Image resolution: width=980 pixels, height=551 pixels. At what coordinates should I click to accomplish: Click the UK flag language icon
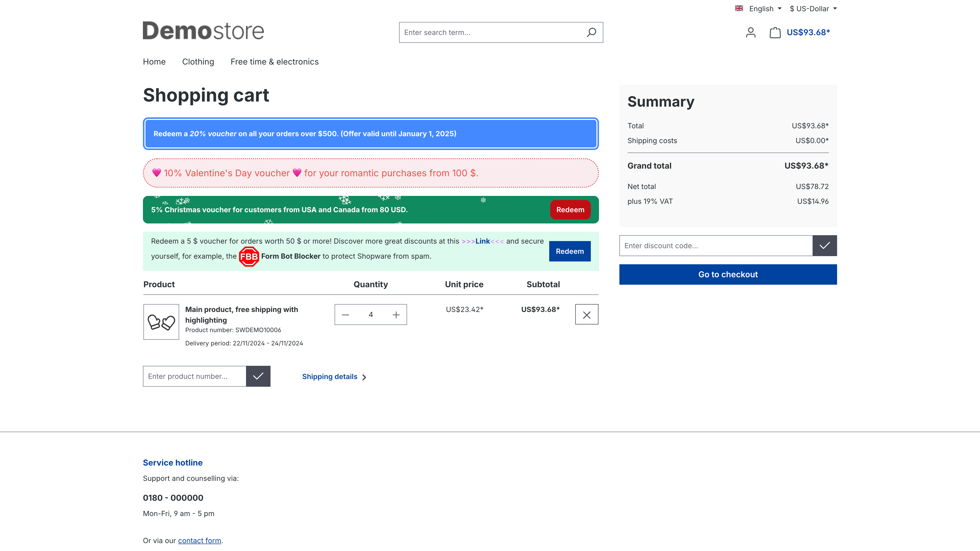[x=739, y=8]
